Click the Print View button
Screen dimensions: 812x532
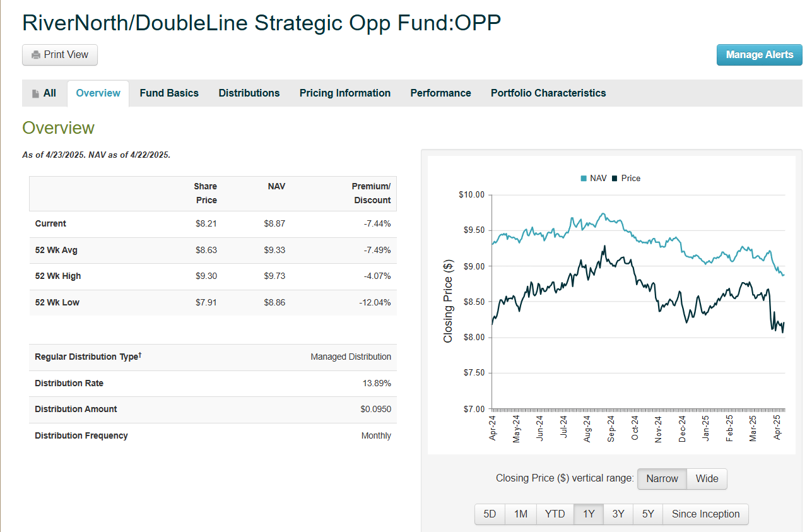(x=59, y=55)
